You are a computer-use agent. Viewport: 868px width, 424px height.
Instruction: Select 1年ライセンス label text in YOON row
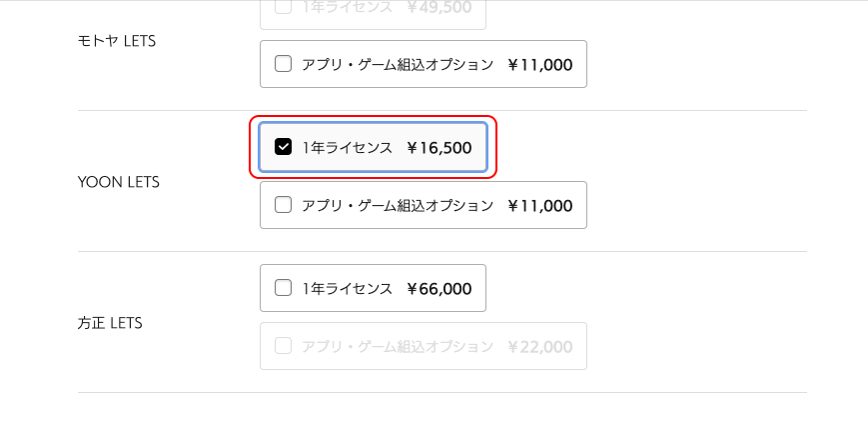(x=347, y=148)
